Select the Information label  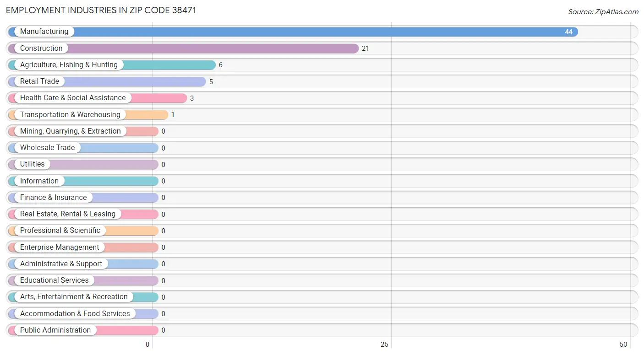(x=39, y=181)
